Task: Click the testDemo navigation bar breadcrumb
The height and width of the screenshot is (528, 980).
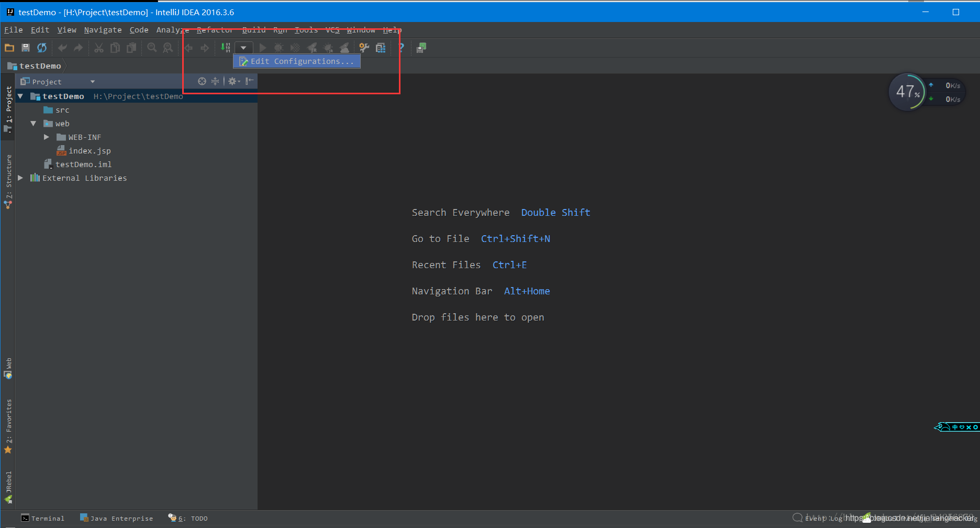Action: (x=35, y=66)
